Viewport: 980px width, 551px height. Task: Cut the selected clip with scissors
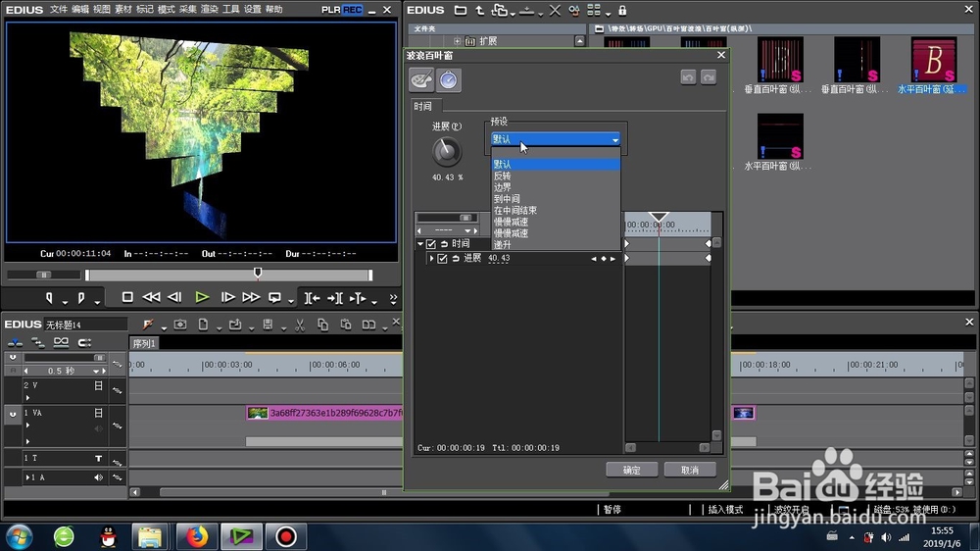click(x=300, y=325)
